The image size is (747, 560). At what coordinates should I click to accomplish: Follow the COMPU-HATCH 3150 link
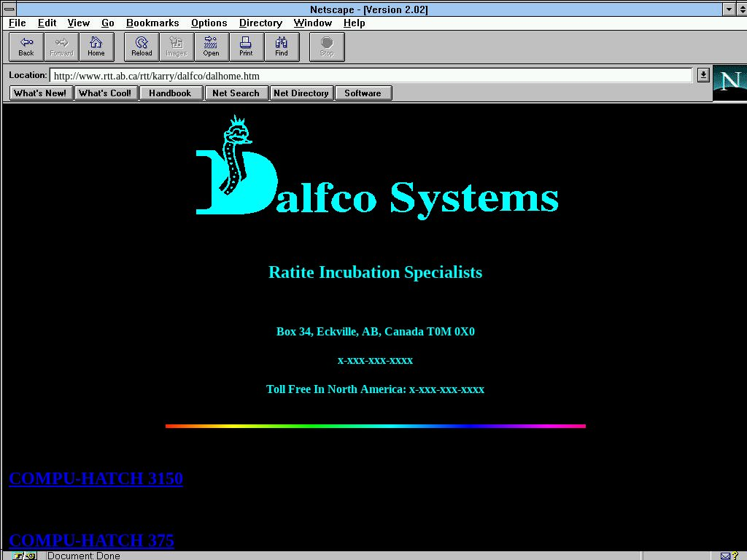pos(96,479)
